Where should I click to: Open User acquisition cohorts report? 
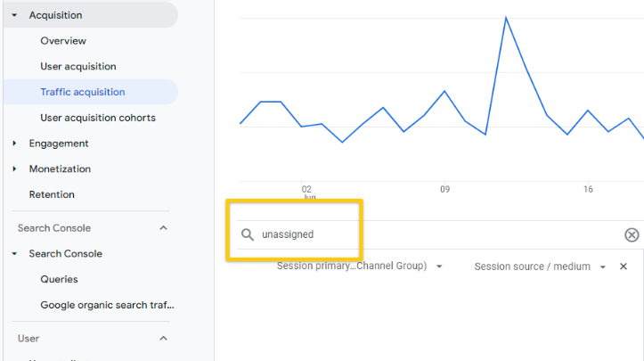(98, 118)
